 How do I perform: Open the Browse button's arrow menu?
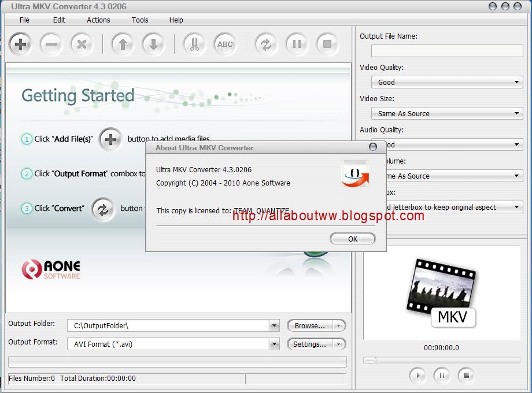[x=339, y=326]
